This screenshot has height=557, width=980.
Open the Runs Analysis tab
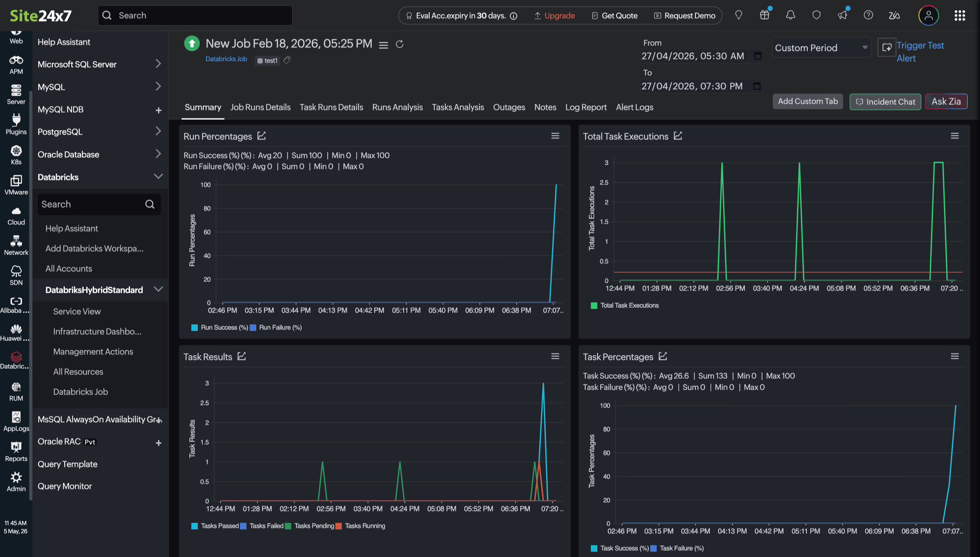(398, 107)
